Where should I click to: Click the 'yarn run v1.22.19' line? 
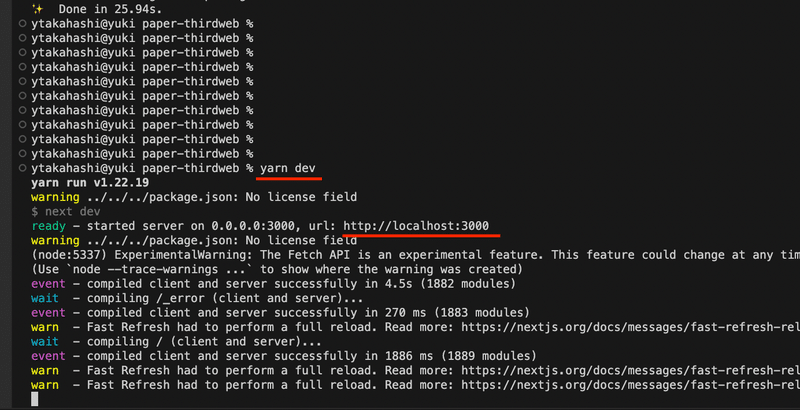pos(90,183)
